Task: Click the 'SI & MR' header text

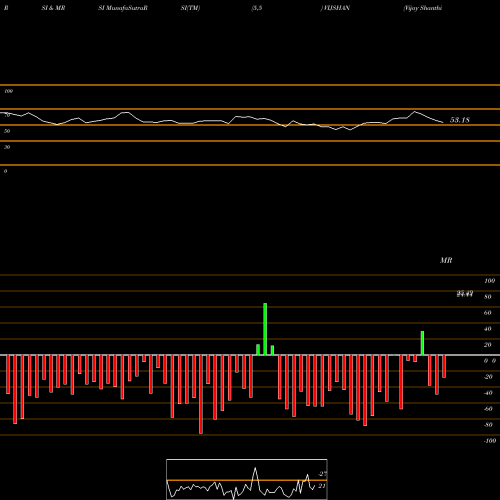Action: tap(53, 8)
